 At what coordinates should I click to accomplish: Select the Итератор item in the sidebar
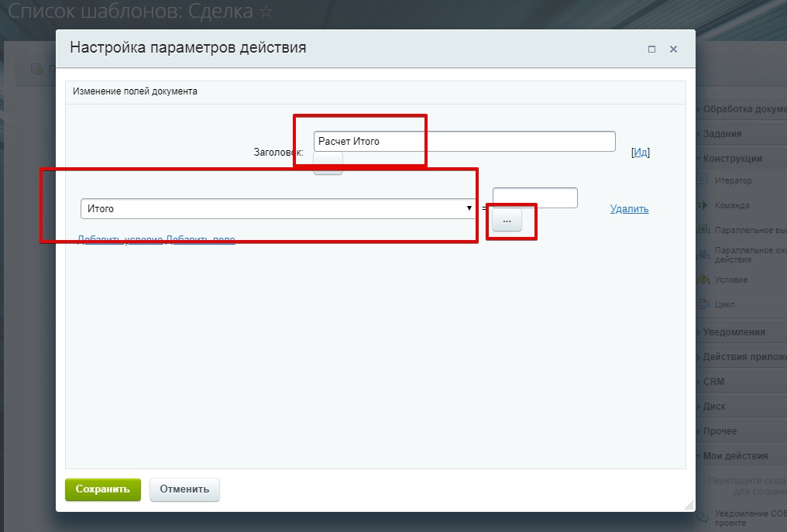[734, 180]
